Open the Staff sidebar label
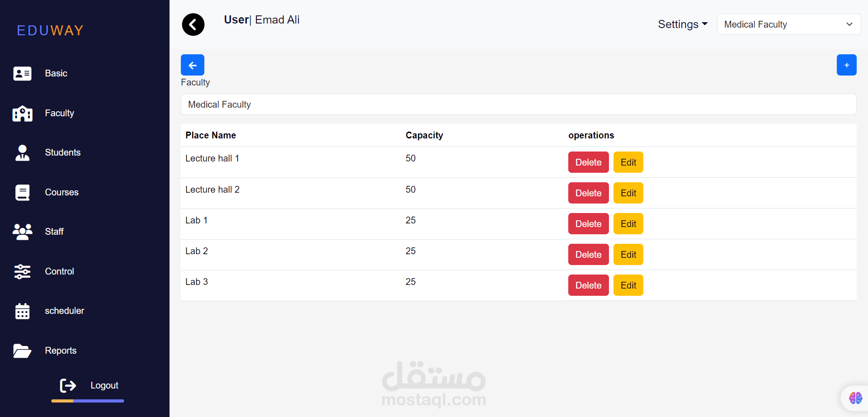Screen dimensions: 868x417 [x=54, y=232]
